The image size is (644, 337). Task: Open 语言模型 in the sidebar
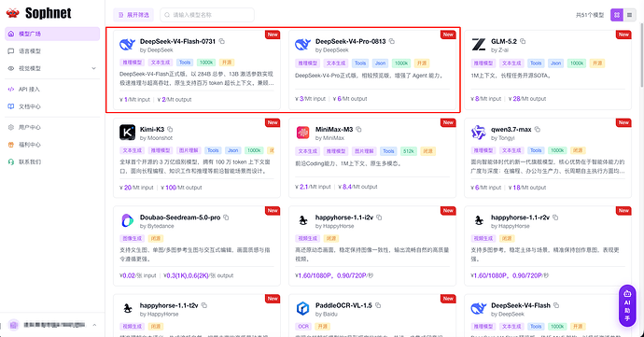pos(52,51)
